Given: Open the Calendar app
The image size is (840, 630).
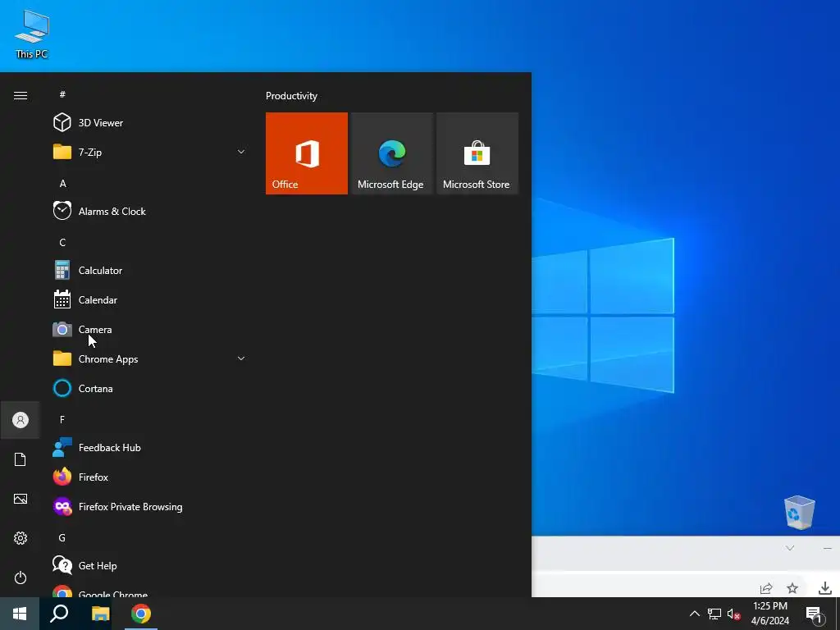Looking at the screenshot, I should 149,300.
